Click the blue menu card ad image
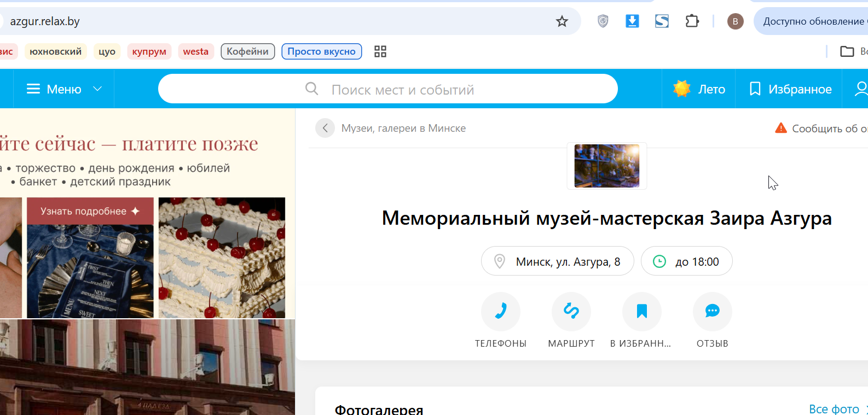The image size is (868, 415). [x=90, y=271]
